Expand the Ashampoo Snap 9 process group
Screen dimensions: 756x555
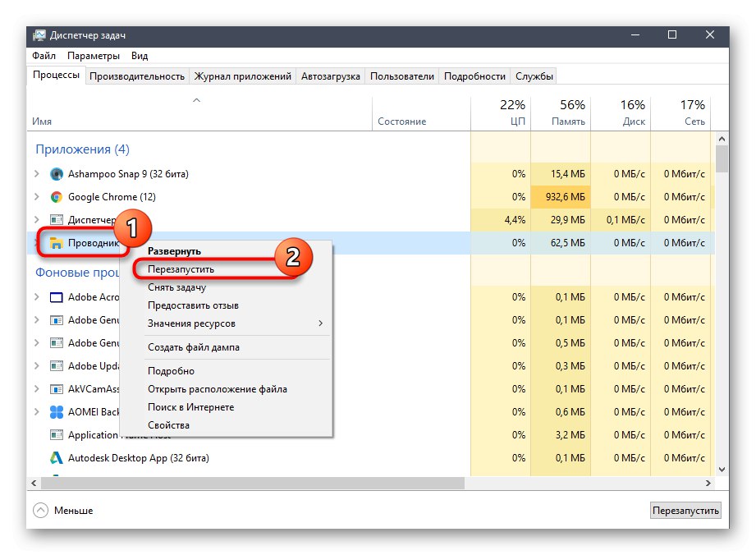(37, 173)
